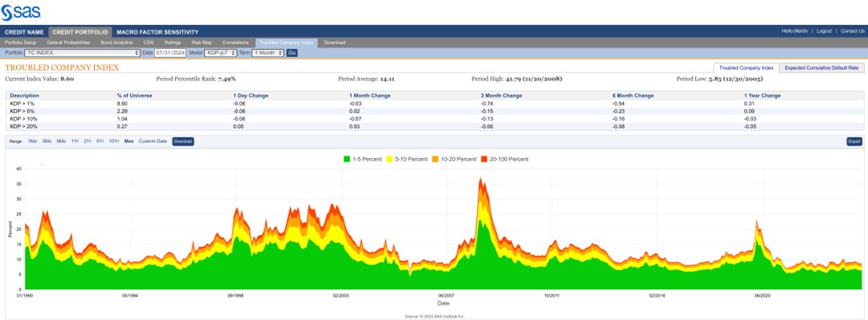Viewport: 868px width, 320px height.
Task: Open the Expected Cumulative Default Rate tab
Action: [821, 68]
